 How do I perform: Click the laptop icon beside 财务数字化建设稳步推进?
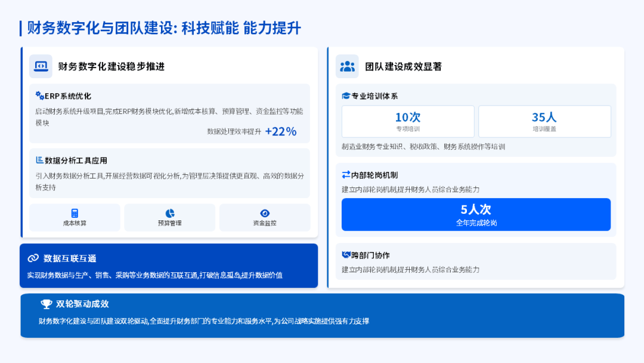(x=41, y=66)
